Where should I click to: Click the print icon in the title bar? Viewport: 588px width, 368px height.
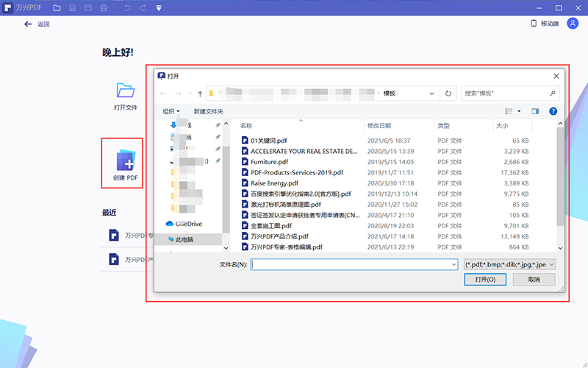[x=104, y=8]
